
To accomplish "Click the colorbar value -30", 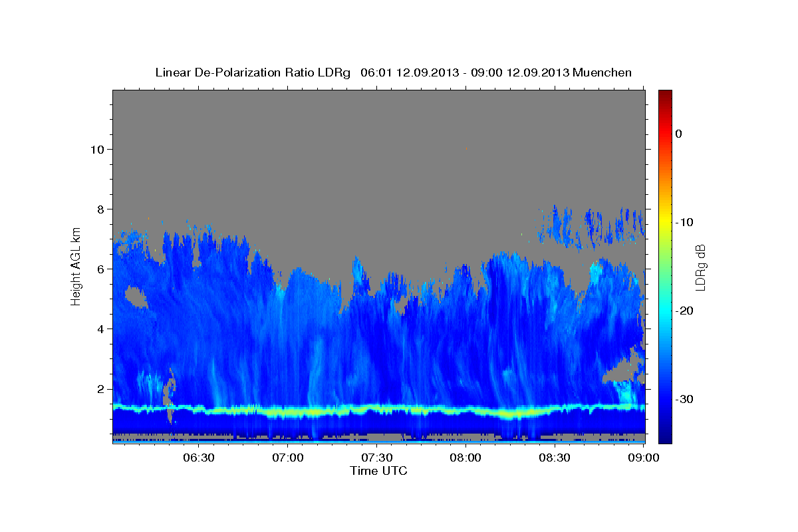I will [x=684, y=399].
